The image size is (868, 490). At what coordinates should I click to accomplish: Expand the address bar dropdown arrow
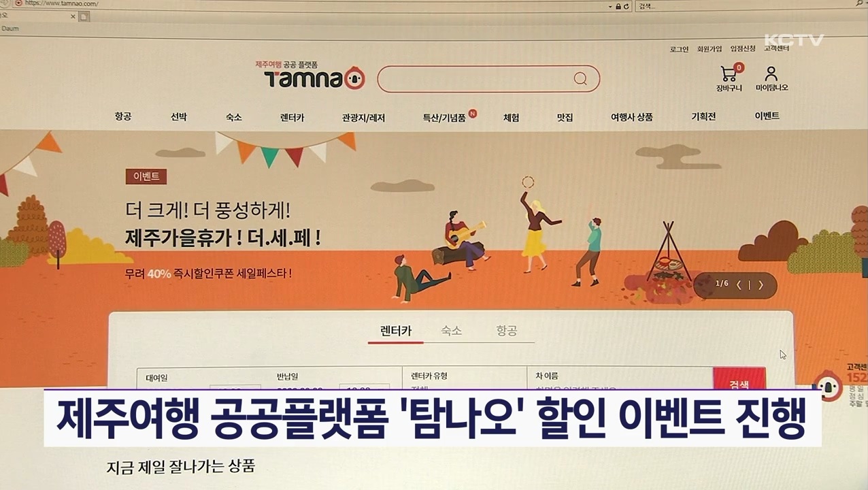pyautogui.click(x=610, y=5)
